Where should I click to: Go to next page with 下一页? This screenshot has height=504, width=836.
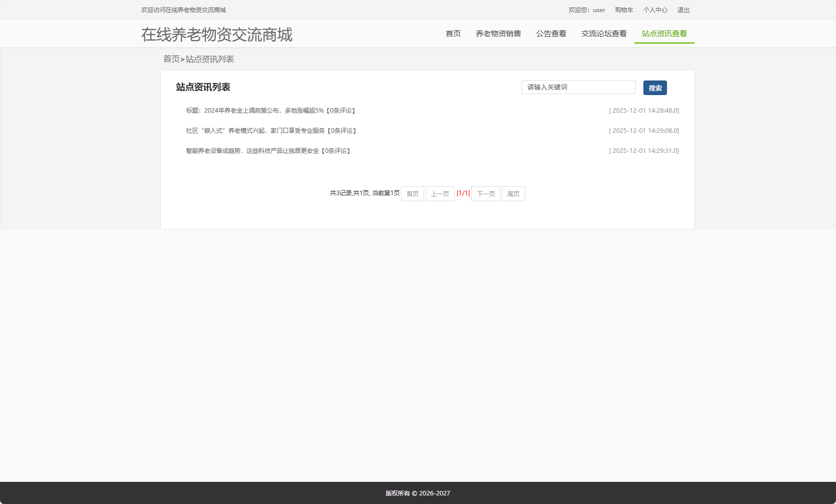coord(486,194)
